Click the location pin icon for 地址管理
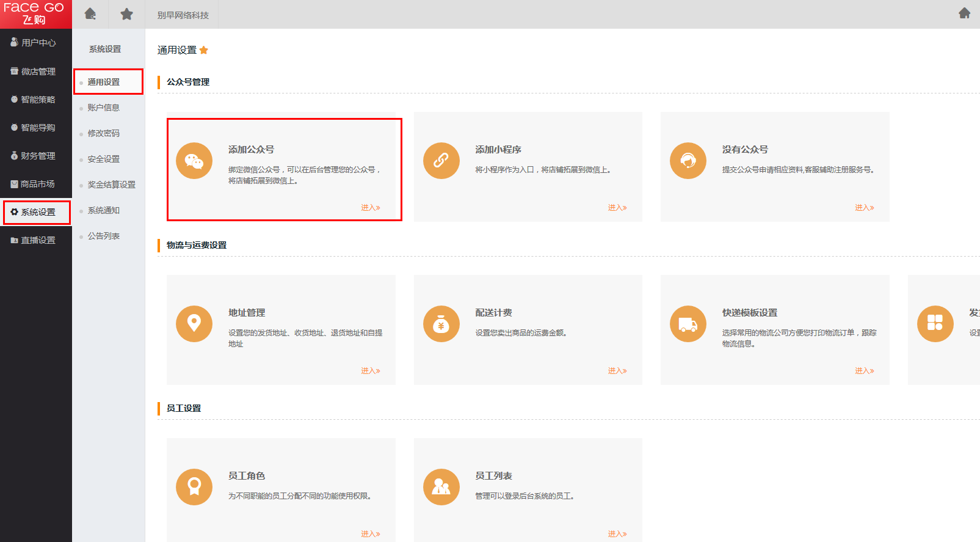 tap(194, 324)
